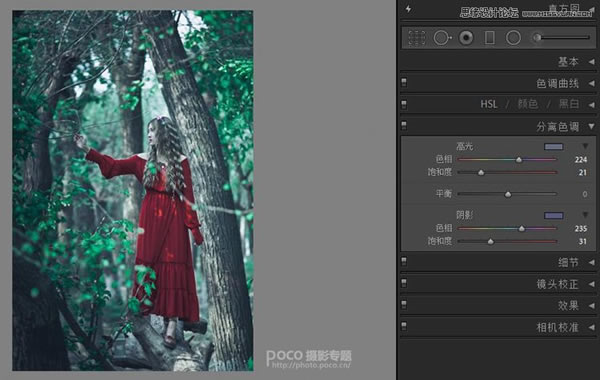Select the Radial Filter tool
The width and height of the screenshot is (600, 380).
pyautogui.click(x=513, y=38)
